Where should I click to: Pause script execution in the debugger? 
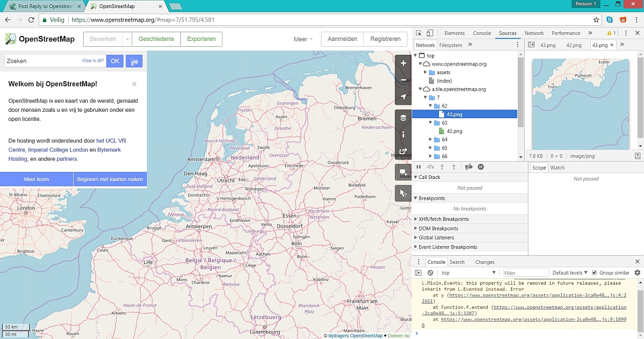419,167
